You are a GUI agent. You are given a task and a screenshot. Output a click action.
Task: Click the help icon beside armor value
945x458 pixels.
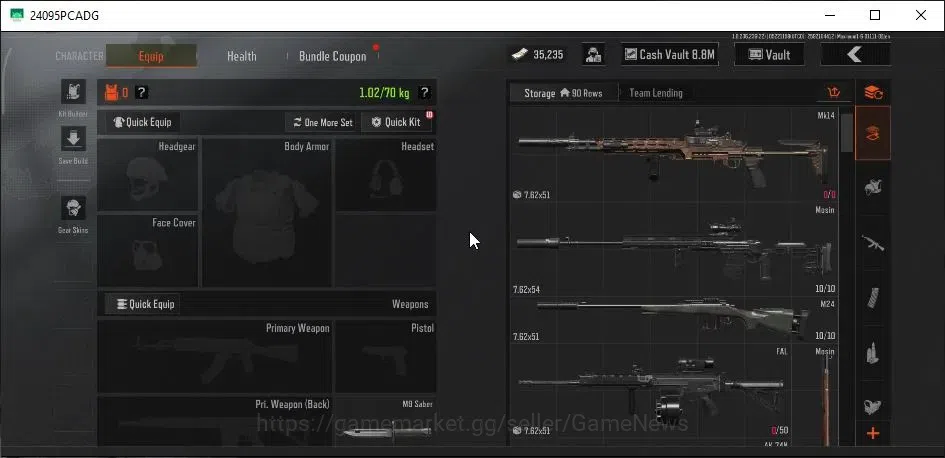point(141,93)
